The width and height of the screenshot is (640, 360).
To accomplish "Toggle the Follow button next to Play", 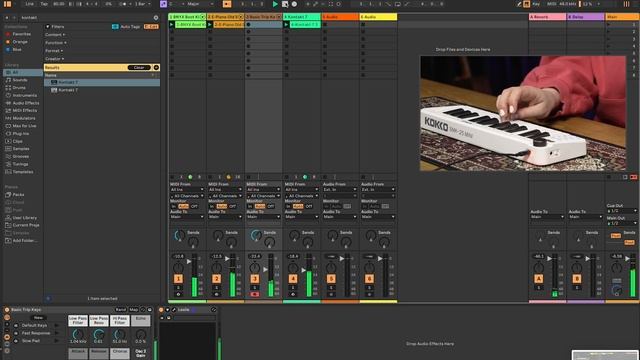I will 227,4.
